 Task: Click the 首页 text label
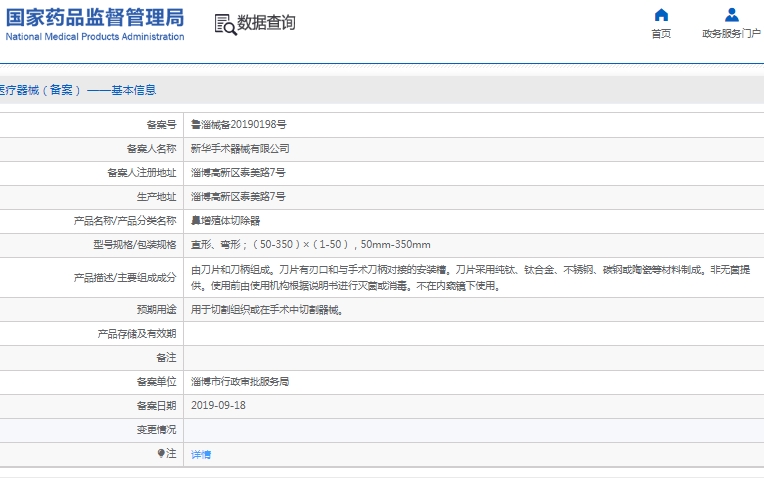[x=661, y=34]
